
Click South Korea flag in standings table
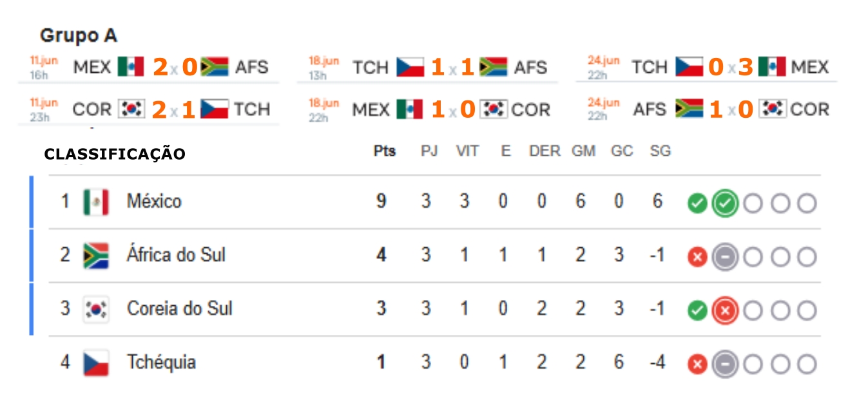[96, 309]
